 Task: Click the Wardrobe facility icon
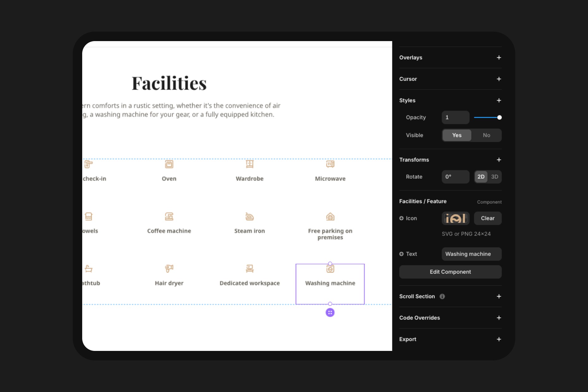tap(250, 164)
